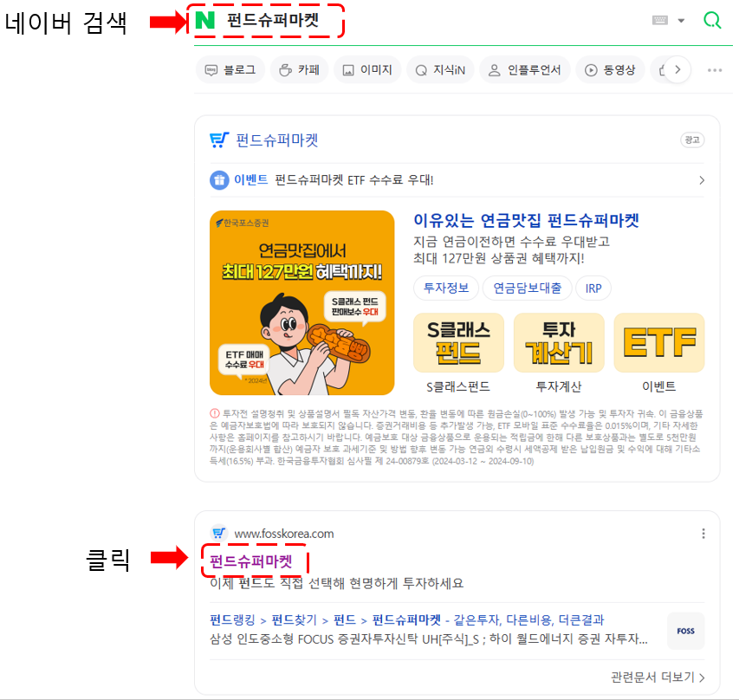
Task: Click the description 이제 펀드도 직접 선택해 현명하게 투자하세요
Action: click(x=336, y=584)
